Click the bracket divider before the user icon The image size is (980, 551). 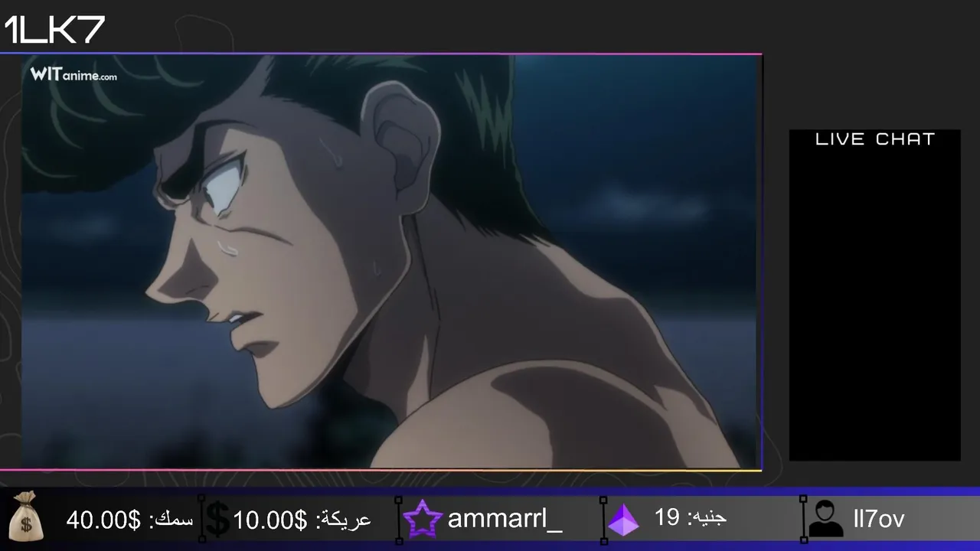pos(803,520)
